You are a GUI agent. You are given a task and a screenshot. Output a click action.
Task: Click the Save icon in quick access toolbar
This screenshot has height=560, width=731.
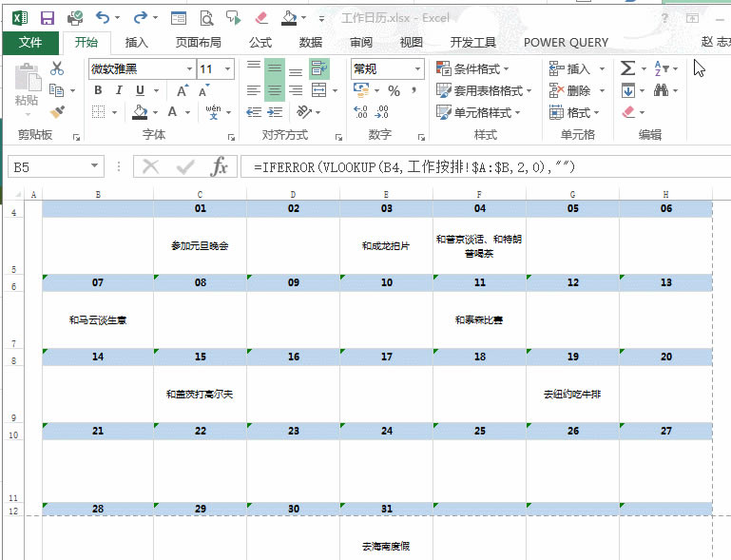pos(48,18)
